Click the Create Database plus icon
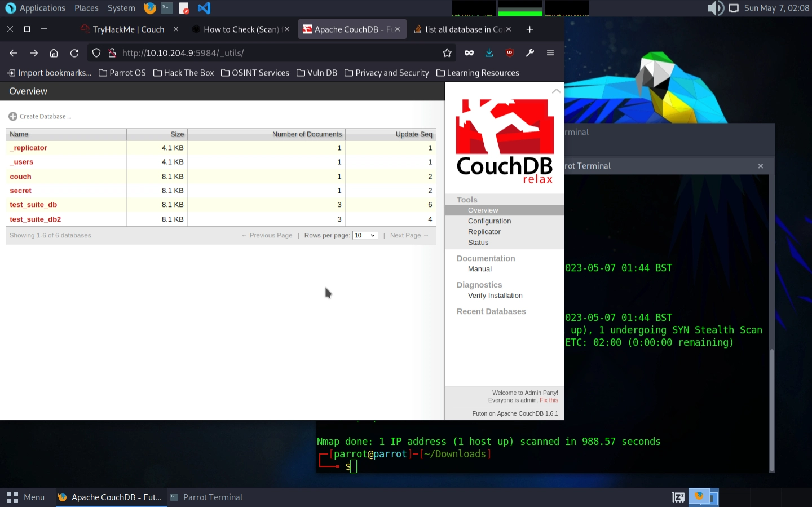 click(x=12, y=116)
